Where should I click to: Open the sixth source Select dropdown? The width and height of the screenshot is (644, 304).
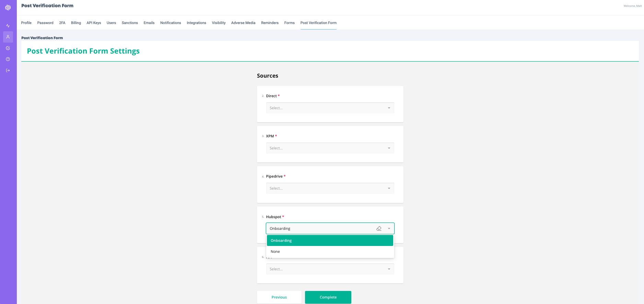(x=330, y=269)
